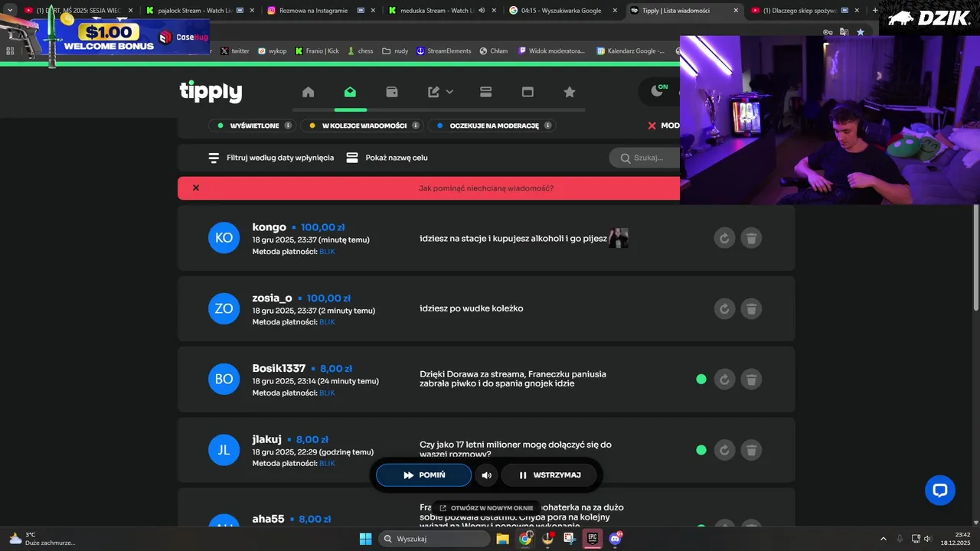Delete zosia_o's message with trash icon
This screenshot has height=551, width=980.
point(752,308)
